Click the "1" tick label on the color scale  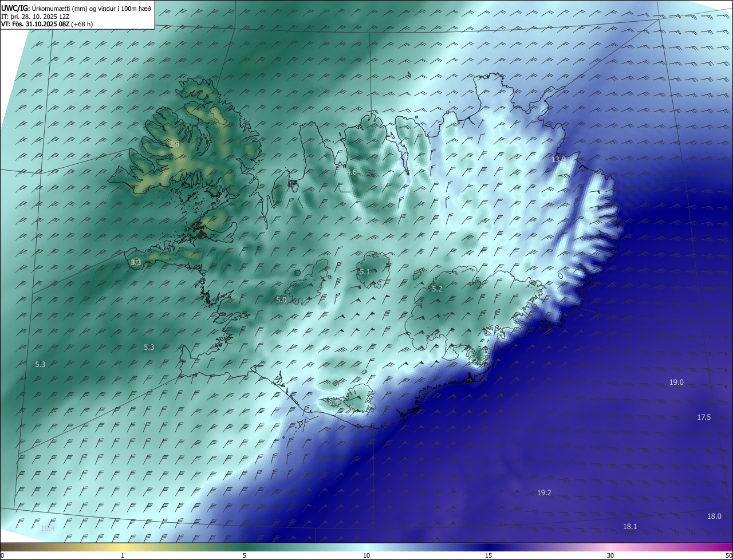[x=123, y=555]
